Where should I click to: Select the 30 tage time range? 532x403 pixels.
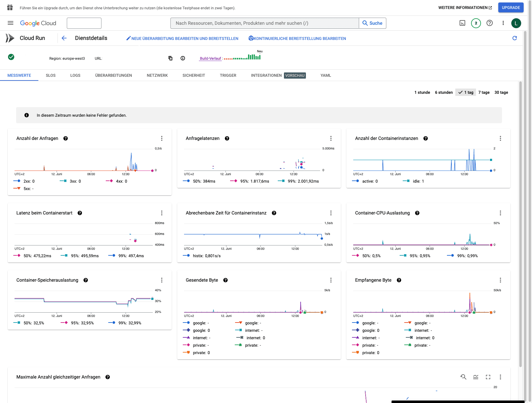click(501, 92)
